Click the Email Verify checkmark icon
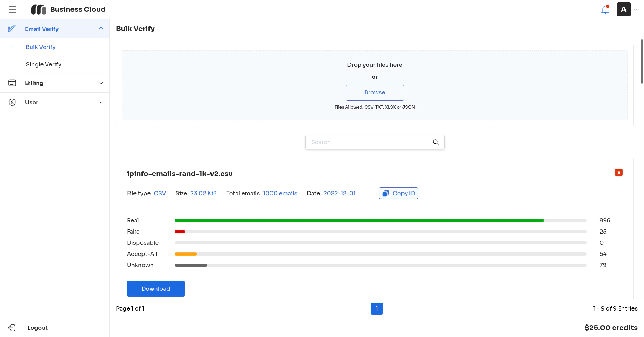 click(12, 29)
